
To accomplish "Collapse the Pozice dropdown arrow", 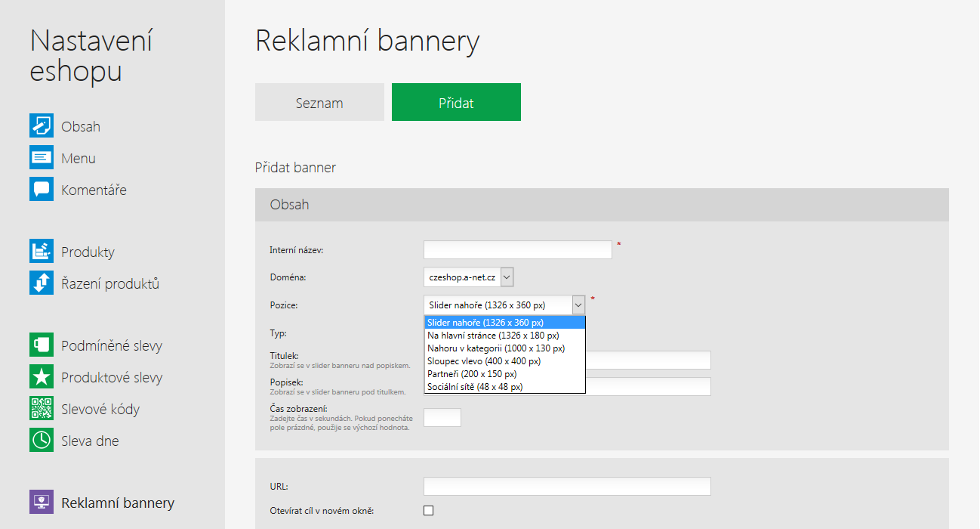I will click(579, 305).
